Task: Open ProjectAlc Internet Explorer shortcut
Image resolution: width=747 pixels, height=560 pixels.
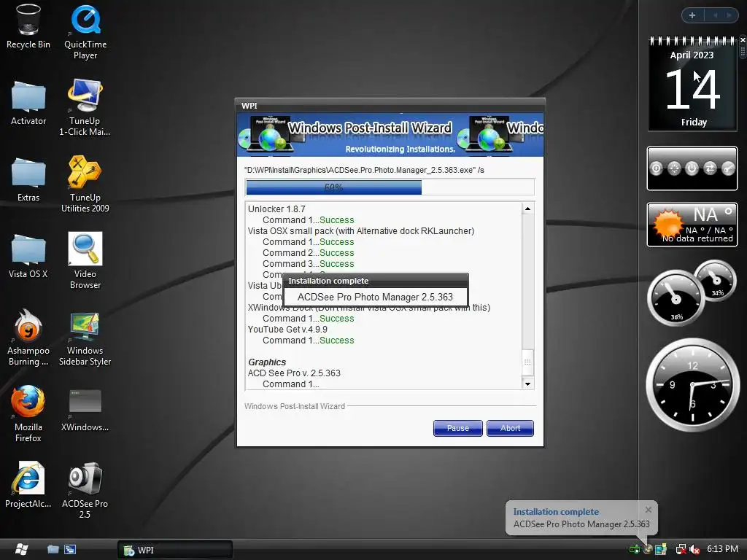Action: point(28,485)
